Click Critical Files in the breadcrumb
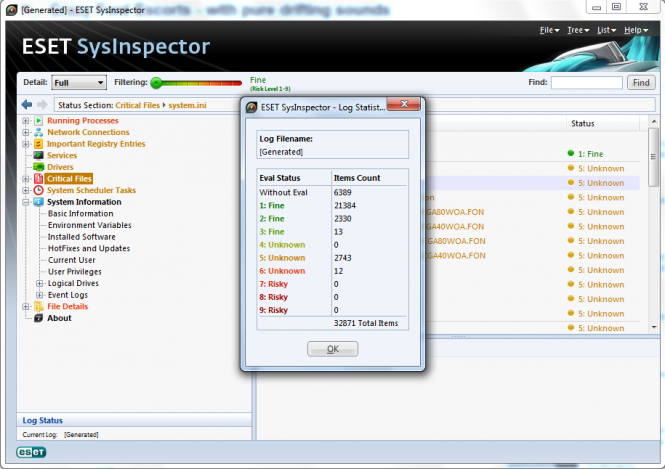This screenshot has width=665, height=469. point(137,105)
